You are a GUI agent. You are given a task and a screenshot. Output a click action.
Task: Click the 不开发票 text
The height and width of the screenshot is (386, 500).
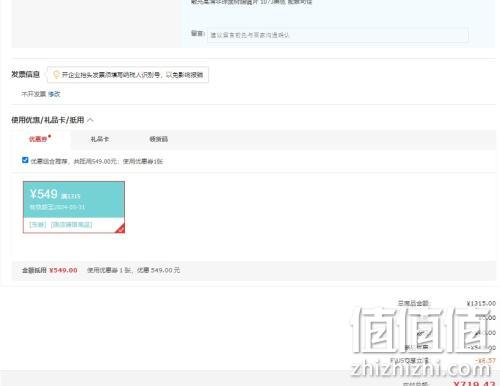pyautogui.click(x=34, y=94)
